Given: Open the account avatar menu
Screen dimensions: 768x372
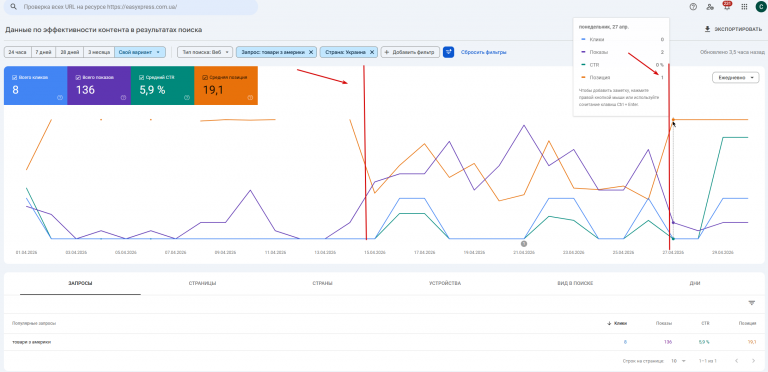Looking at the screenshot, I should [761, 7].
